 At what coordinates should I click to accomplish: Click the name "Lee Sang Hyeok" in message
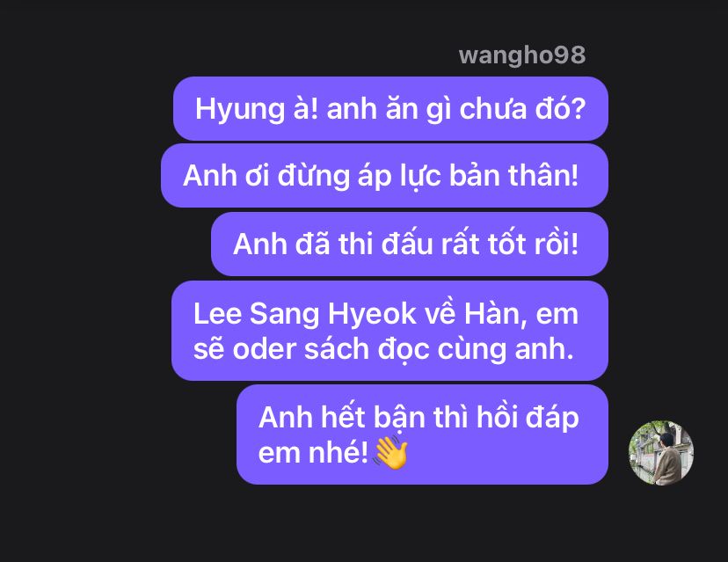pyautogui.click(x=305, y=314)
